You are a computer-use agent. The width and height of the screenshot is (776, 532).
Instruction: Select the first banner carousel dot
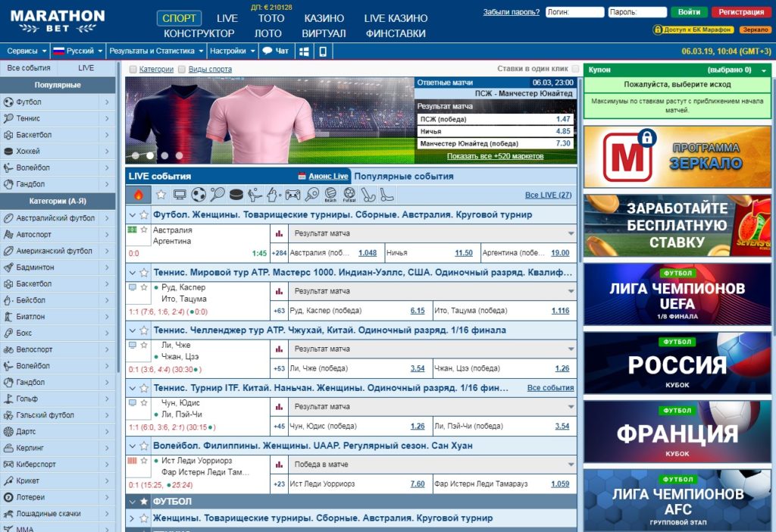click(135, 155)
